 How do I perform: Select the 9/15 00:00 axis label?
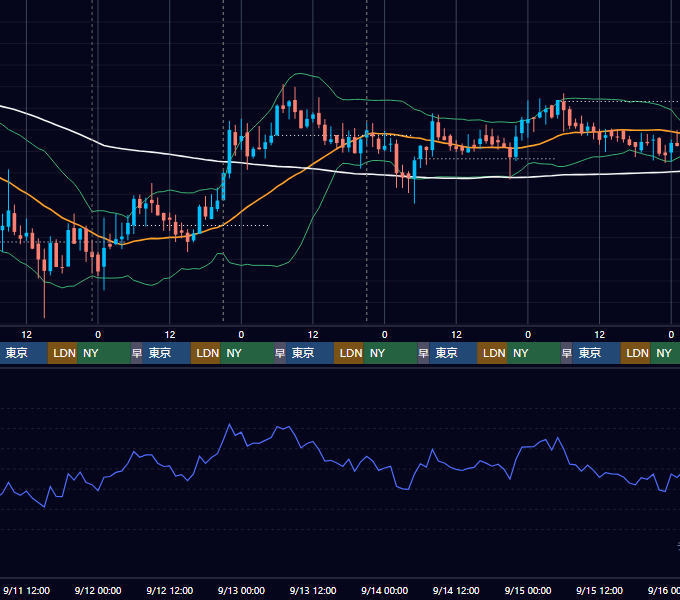pos(528,590)
